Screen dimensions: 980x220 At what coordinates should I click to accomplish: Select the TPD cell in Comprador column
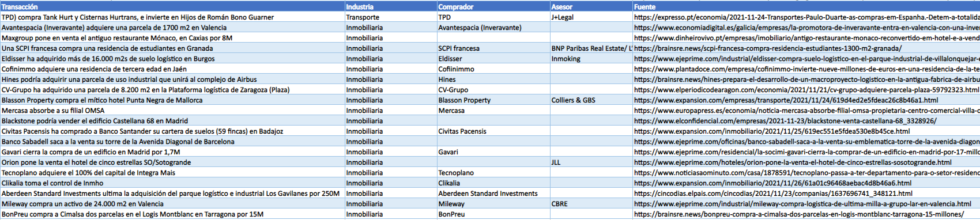click(x=493, y=17)
